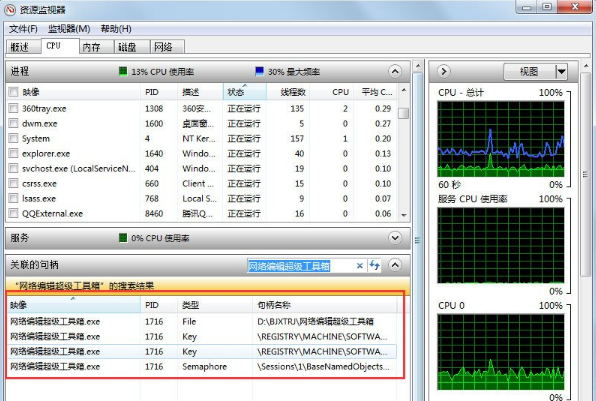
Task: Collapse the graph pane with the arrow button
Action: click(x=444, y=71)
